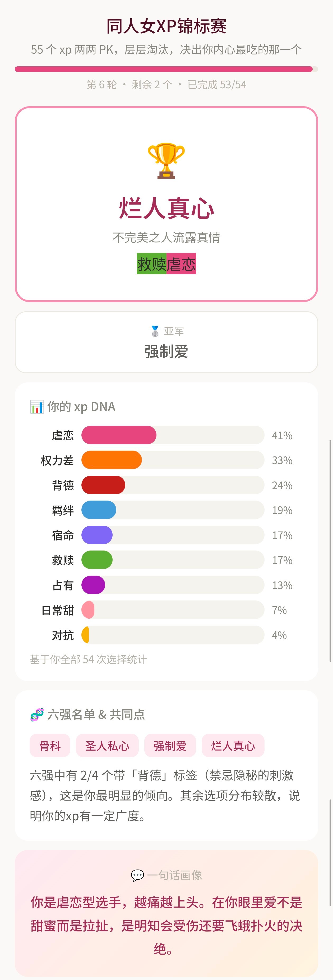333x980 pixels.
Task: Click the gold trophy icon
Action: click(166, 160)
